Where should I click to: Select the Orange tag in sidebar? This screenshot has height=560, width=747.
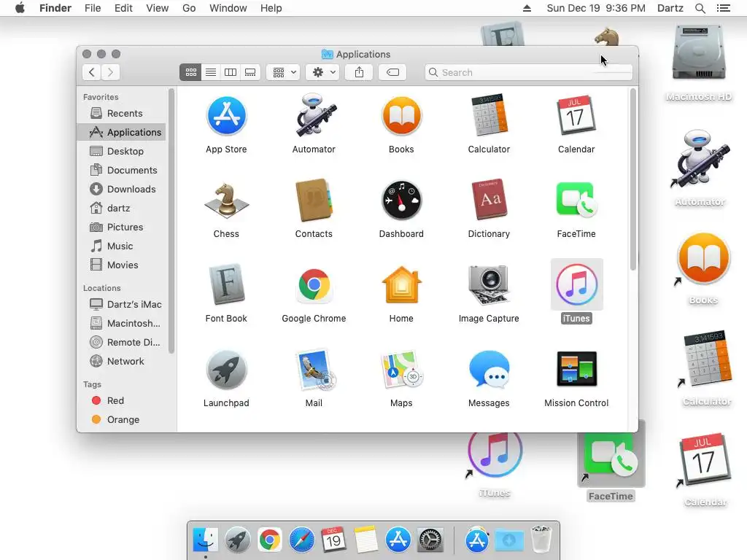coord(122,420)
